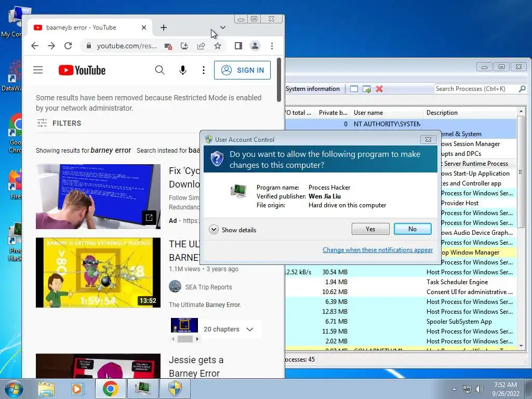
Task: Sort by Private bytes column
Action: coord(332,113)
